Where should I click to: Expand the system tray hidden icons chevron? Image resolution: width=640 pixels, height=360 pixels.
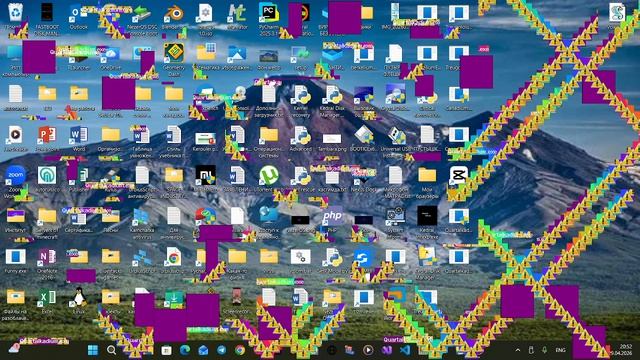coord(518,350)
